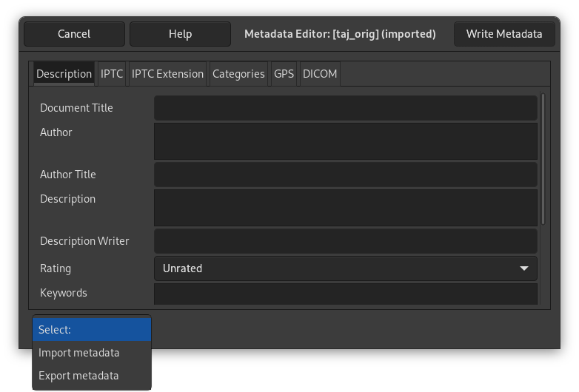Select the highlighted 'Select:' option
579x392 pixels.
tap(91, 330)
